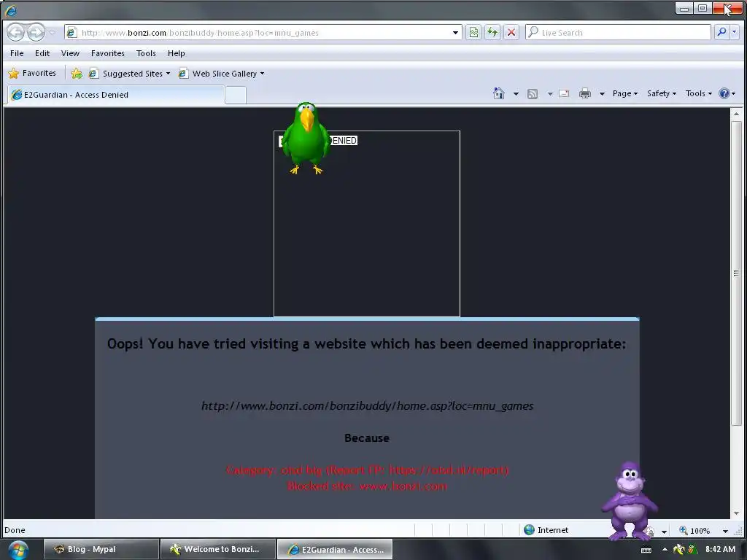The height and width of the screenshot is (560, 747).
Task: Click the bold 'Because' text
Action: 367,438
